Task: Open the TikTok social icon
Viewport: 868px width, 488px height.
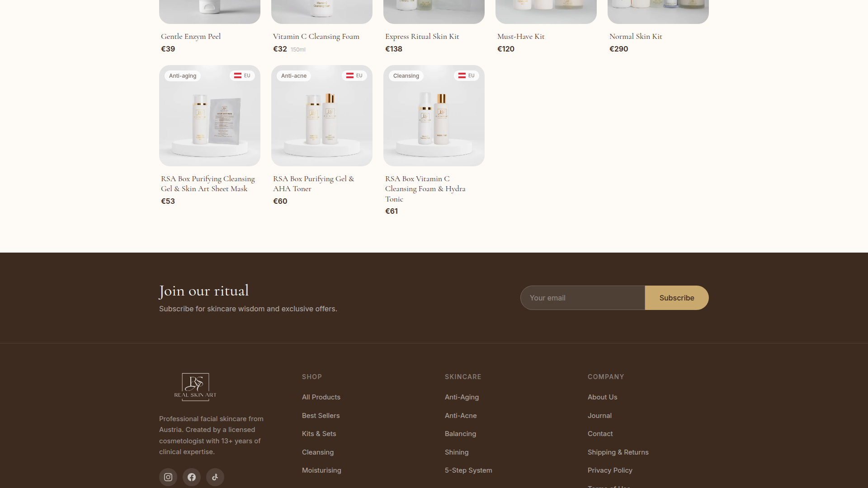Action: (215, 477)
